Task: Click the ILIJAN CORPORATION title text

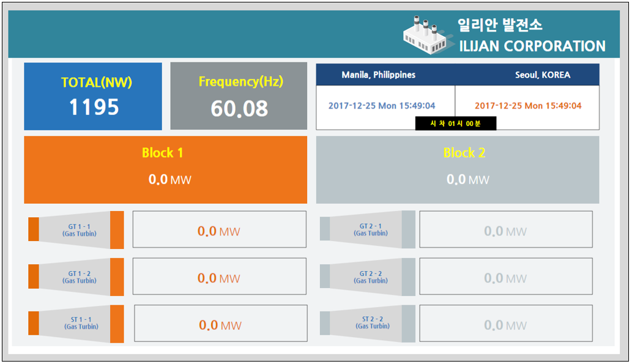Action: (x=532, y=46)
